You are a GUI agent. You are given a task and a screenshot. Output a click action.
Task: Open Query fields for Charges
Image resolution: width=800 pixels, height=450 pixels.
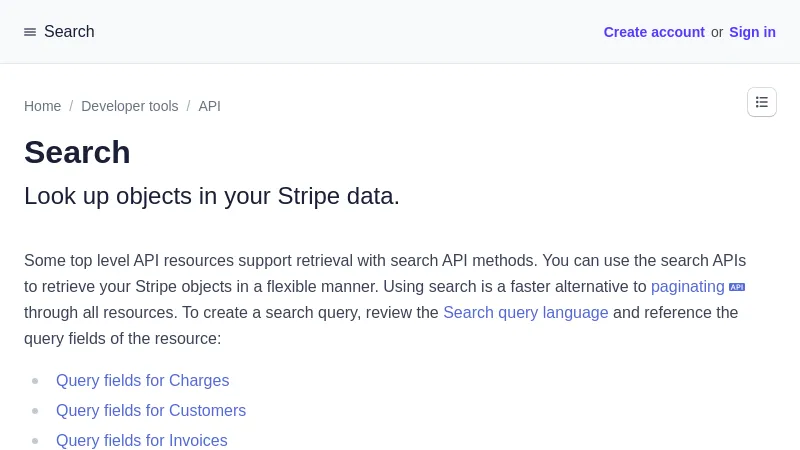click(x=142, y=381)
